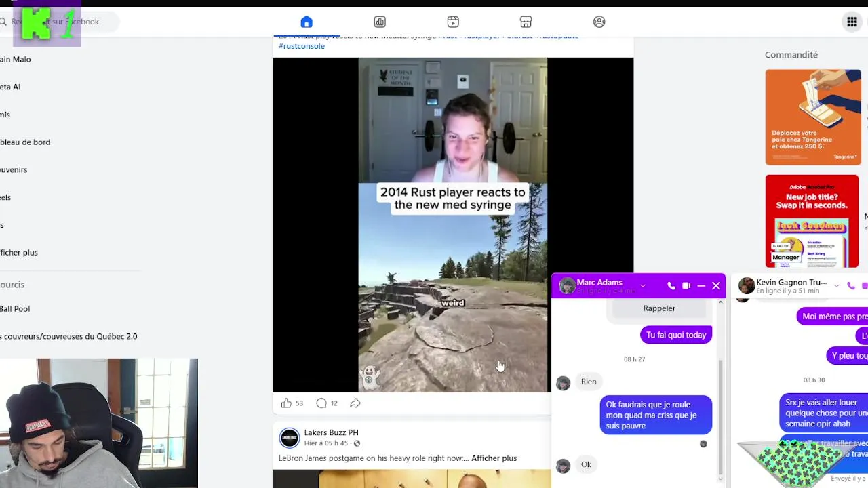This screenshot has width=868, height=488.
Task: Start audio call with Marc Adams
Action: coord(671,286)
